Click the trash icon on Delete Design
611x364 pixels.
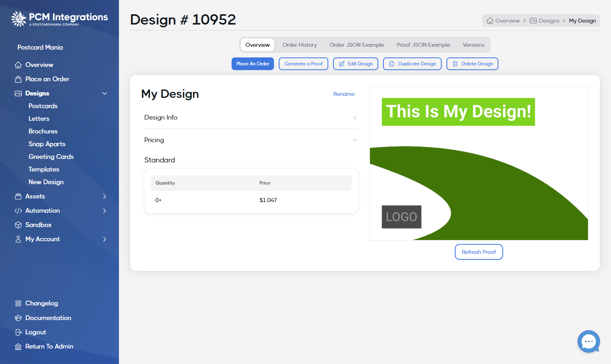tap(455, 64)
